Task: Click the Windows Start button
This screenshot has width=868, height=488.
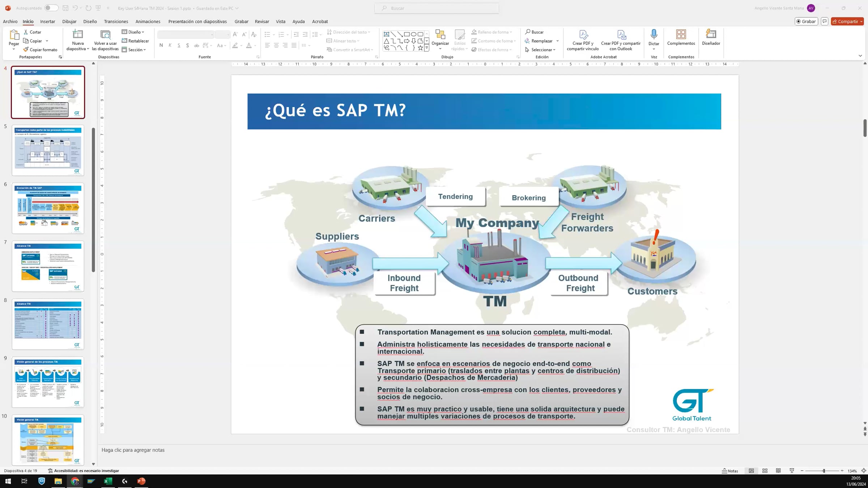Action: [8, 481]
